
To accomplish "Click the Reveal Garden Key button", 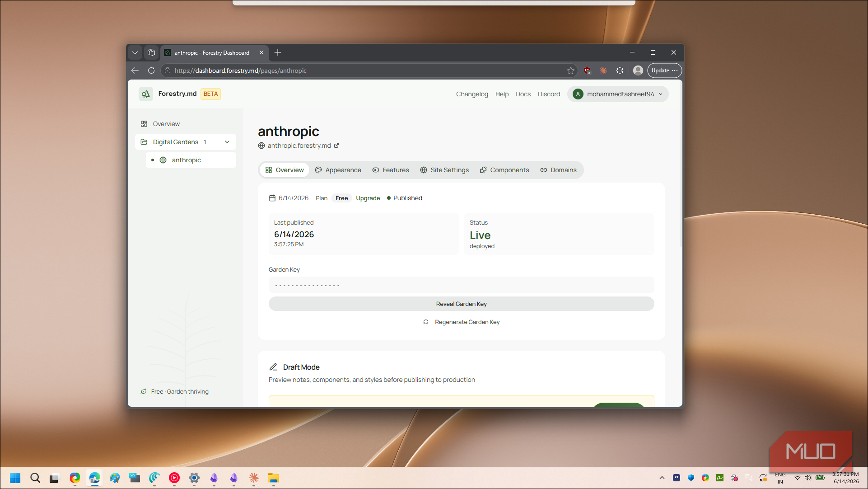I will click(461, 304).
